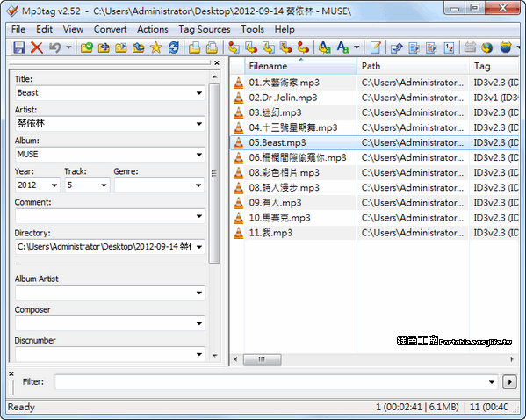
Task: Expand the Year dropdown showing 2012
Action: (54, 185)
